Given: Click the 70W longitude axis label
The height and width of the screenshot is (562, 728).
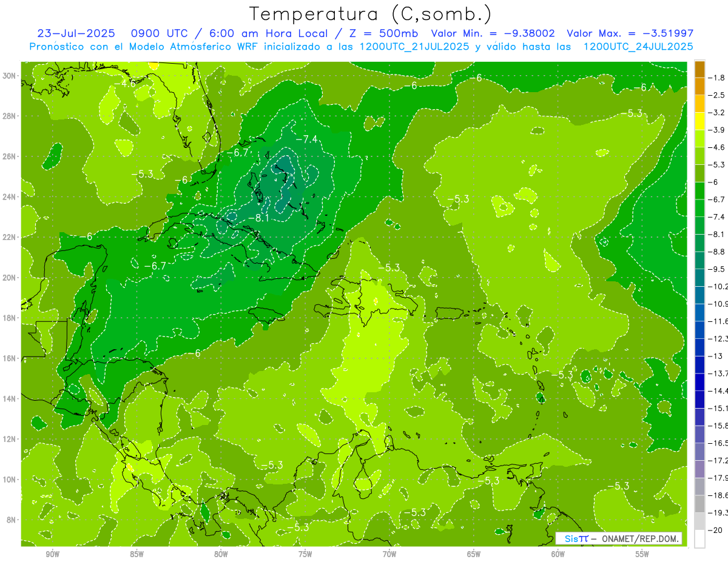Looking at the screenshot, I should 389,554.
